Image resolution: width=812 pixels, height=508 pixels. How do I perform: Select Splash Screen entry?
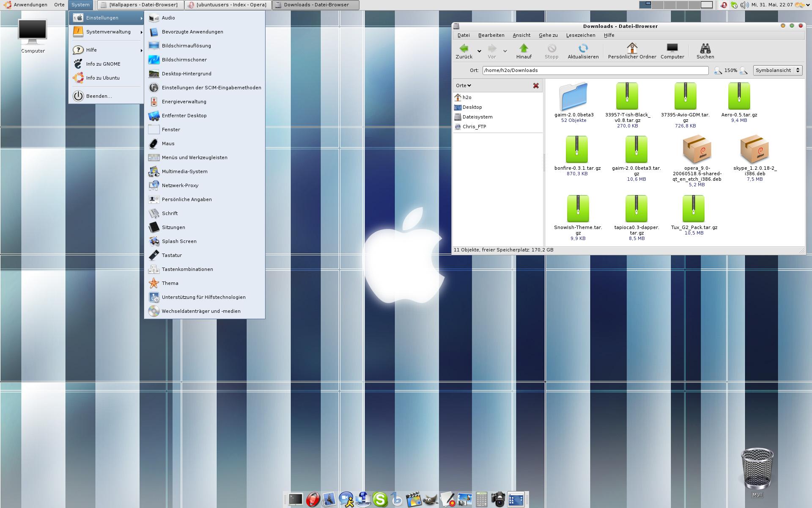pos(205,241)
